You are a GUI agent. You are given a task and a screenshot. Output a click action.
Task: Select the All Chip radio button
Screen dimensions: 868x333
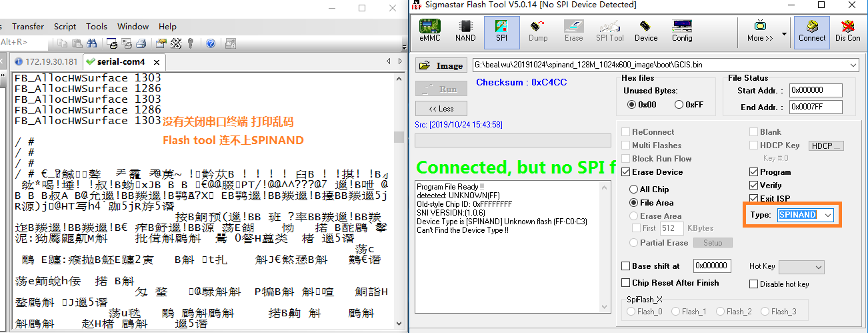[x=634, y=190]
